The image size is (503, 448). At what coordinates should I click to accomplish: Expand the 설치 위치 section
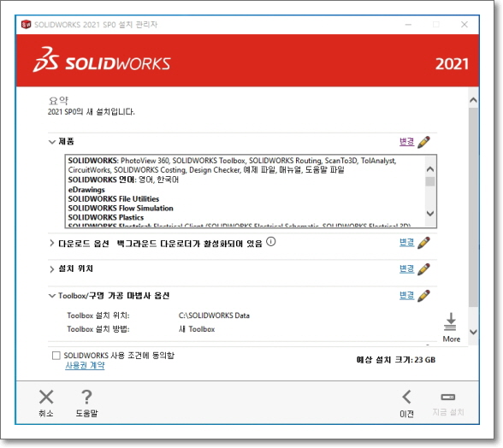click(x=52, y=269)
